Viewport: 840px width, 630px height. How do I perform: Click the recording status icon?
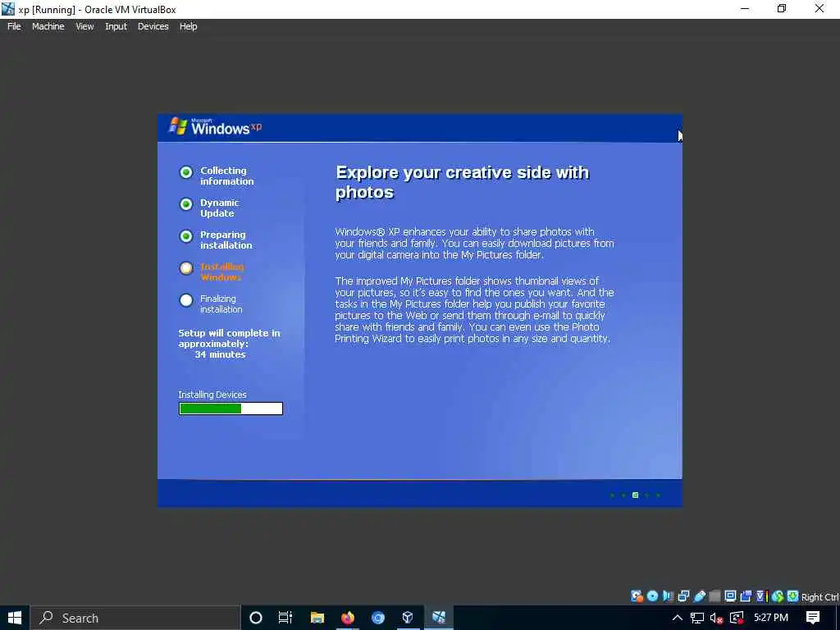pos(746,596)
